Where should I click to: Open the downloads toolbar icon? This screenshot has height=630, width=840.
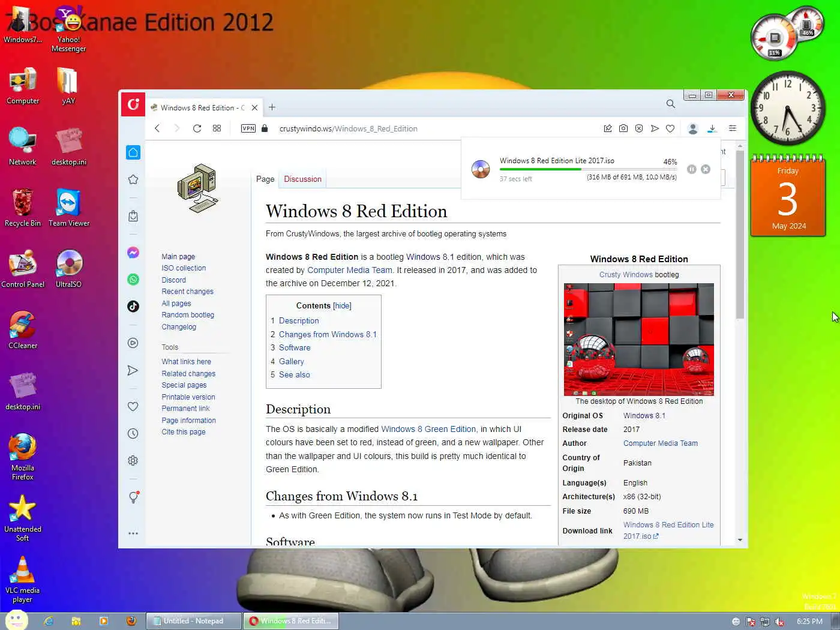[712, 128]
